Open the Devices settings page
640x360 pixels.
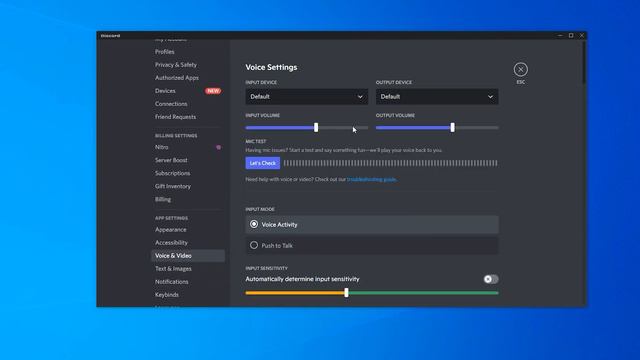(x=165, y=91)
